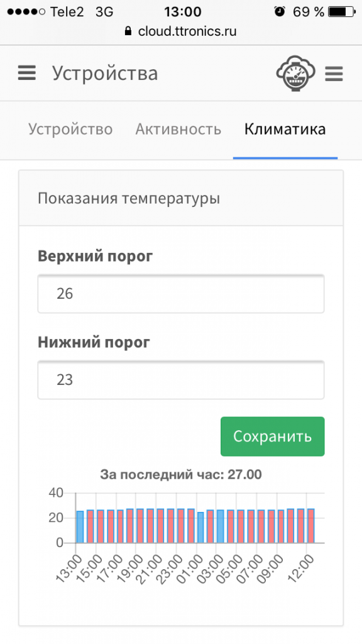Screen dimensions: 362x644
Task: Tap the battery indicator icon
Action: point(342,11)
